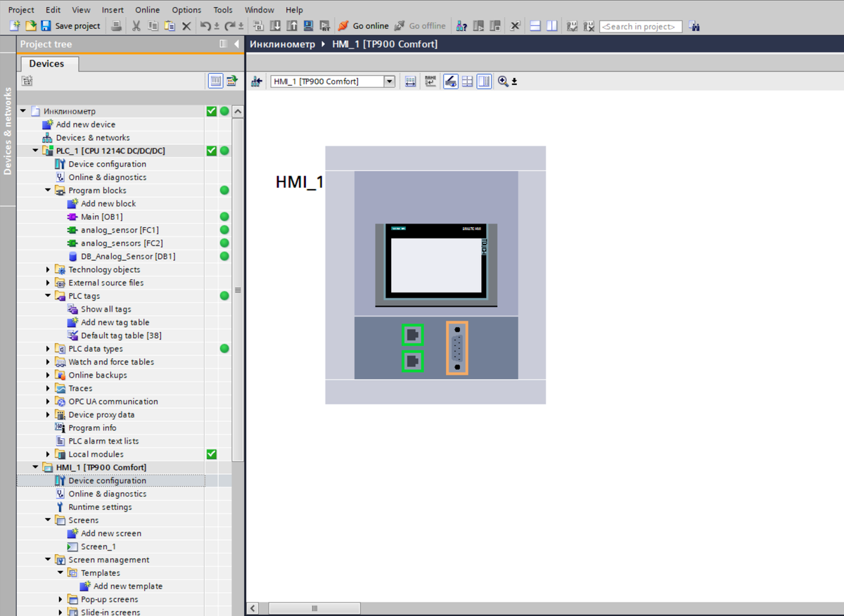
Task: Click the horizontal scrollbar thumb in device view
Action: point(314,608)
